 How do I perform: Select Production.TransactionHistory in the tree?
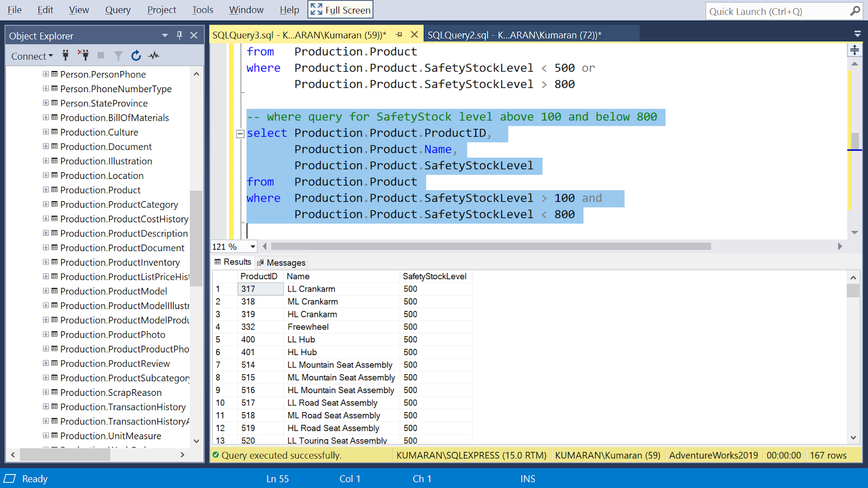123,407
